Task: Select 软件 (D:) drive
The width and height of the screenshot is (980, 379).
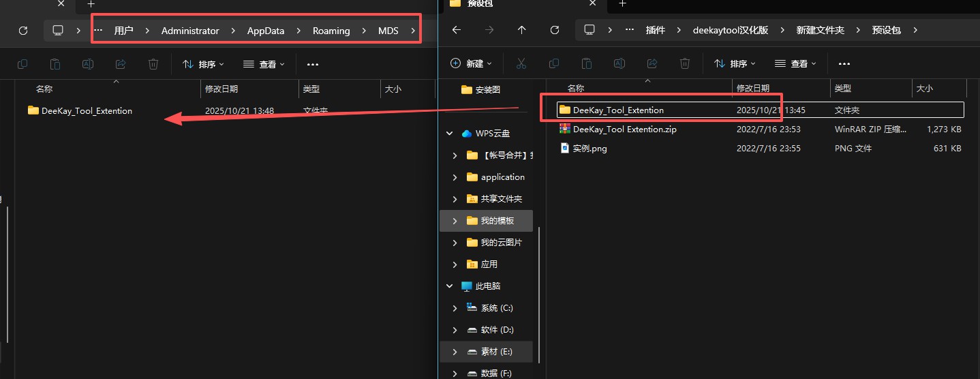Action: [490, 330]
